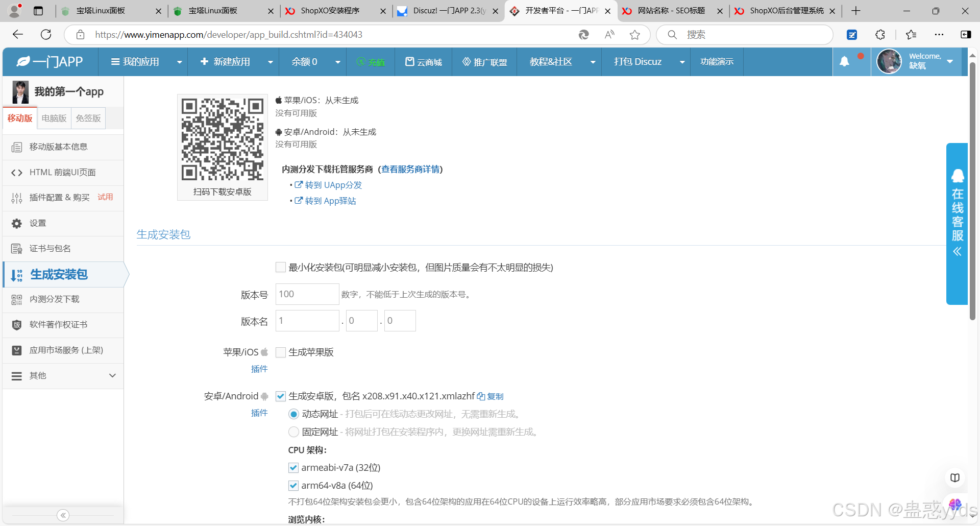Screen dimensions: 980x526
Task: Open the notification bell
Action: tap(844, 62)
